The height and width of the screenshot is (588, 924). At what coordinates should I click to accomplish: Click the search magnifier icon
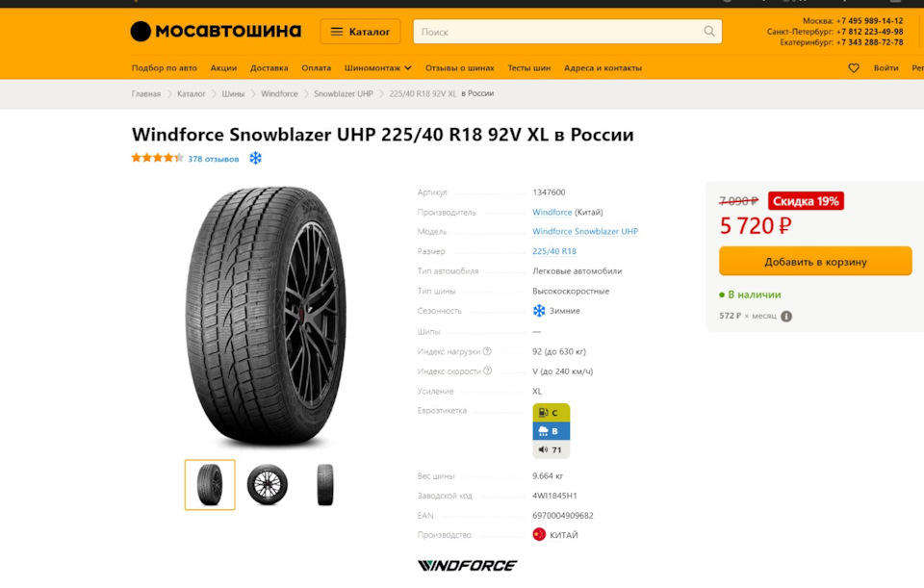click(x=710, y=31)
